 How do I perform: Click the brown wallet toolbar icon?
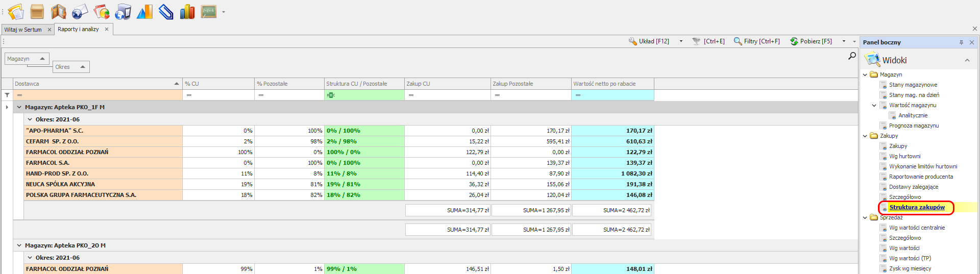coord(59,11)
